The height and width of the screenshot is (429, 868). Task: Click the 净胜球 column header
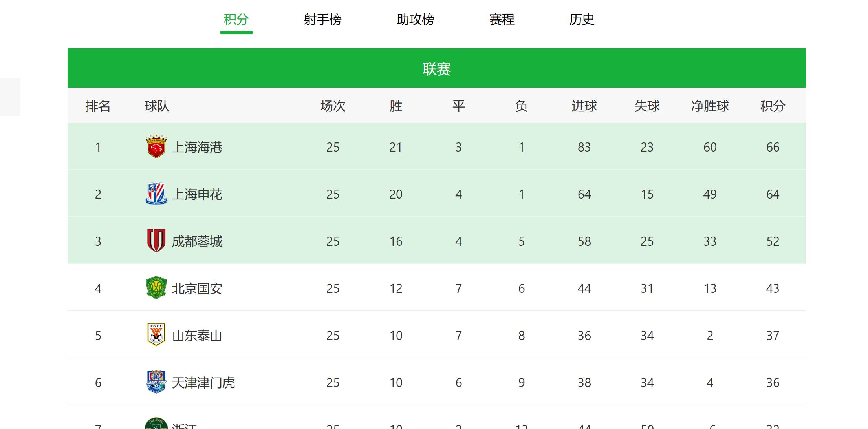coord(710,106)
